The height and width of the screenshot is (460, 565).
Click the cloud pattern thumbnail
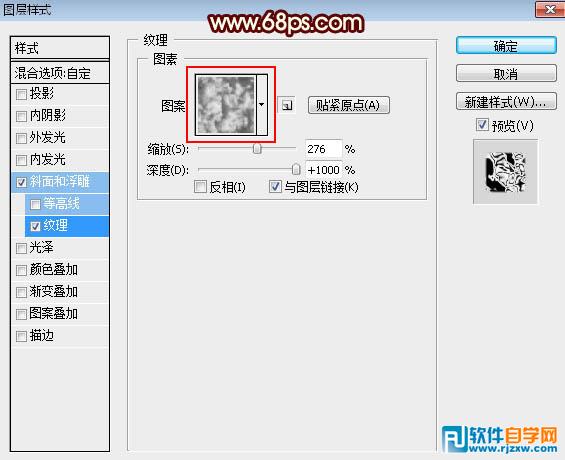pyautogui.click(x=225, y=105)
